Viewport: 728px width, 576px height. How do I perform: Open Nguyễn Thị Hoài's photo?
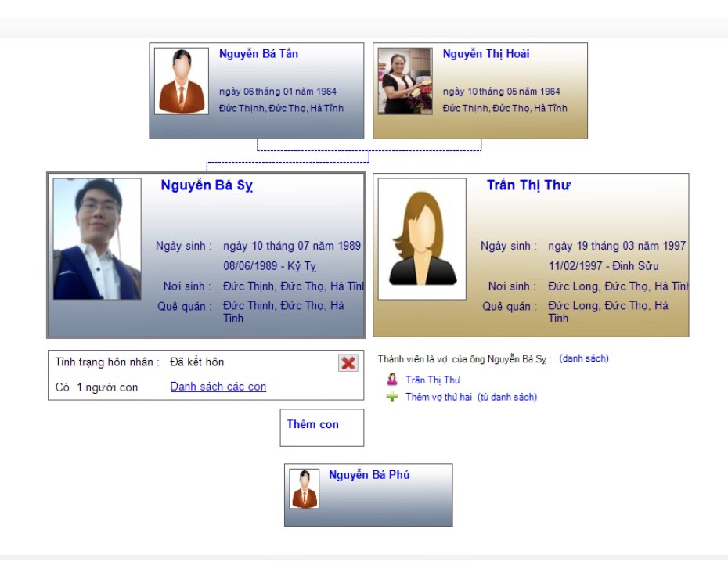405,81
